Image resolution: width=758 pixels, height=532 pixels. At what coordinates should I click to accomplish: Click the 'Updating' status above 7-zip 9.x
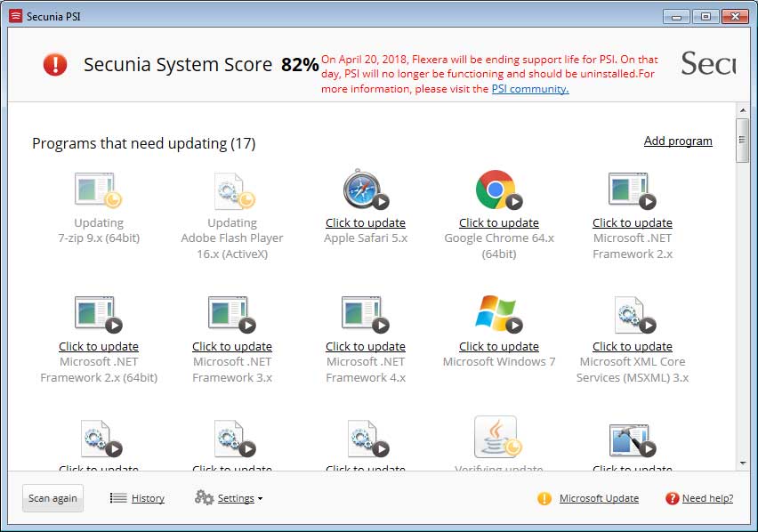point(99,222)
